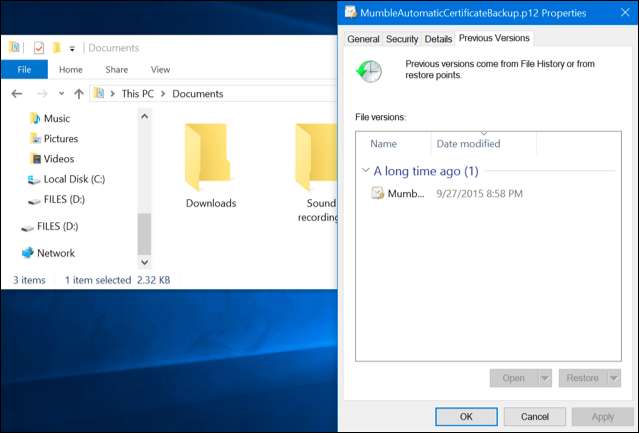Click the Network globe icon
Image resolution: width=639 pixels, height=433 pixels.
tap(28, 253)
